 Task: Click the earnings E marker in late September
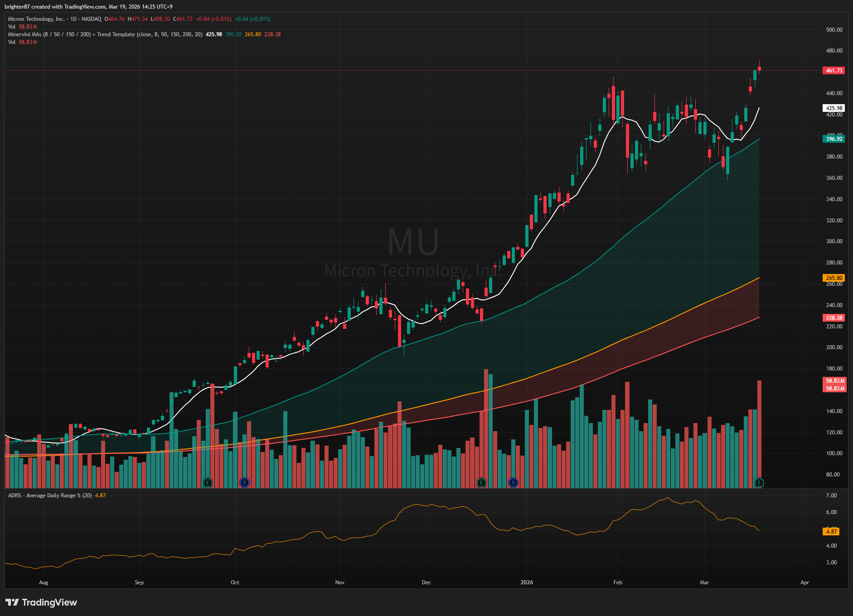(208, 482)
